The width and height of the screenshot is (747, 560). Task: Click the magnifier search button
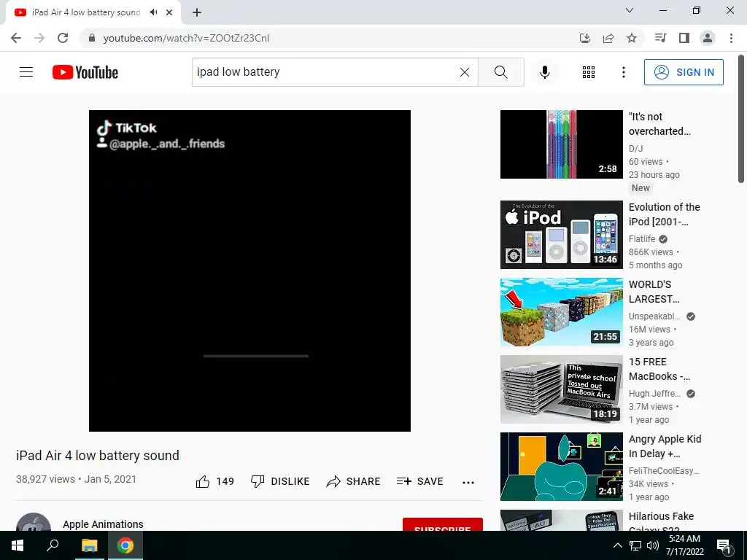(500, 72)
